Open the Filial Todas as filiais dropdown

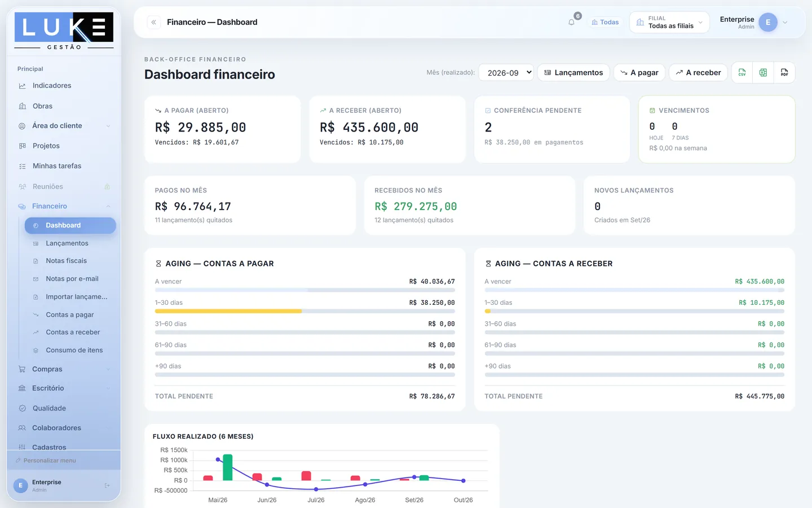(669, 23)
